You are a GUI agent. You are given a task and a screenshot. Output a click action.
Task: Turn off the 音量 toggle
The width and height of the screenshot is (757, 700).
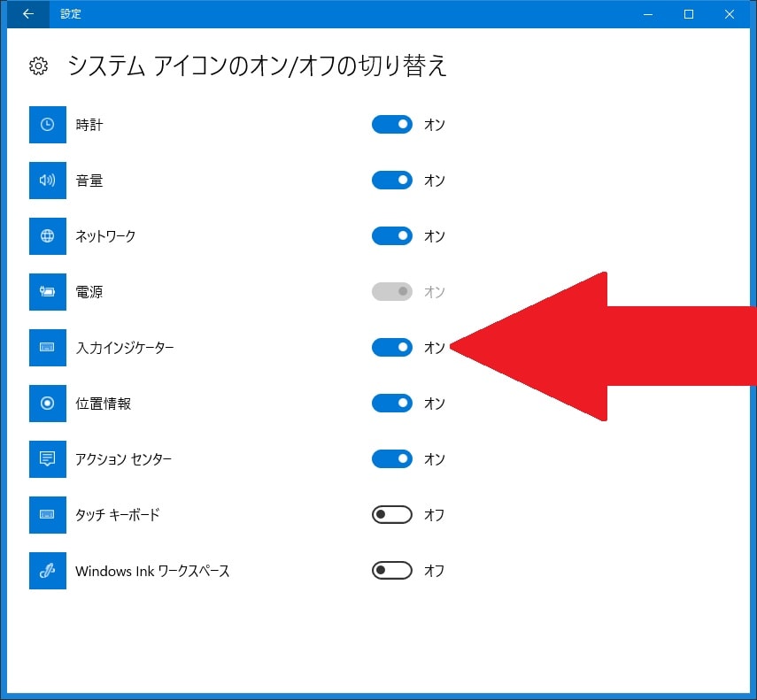[x=392, y=181]
